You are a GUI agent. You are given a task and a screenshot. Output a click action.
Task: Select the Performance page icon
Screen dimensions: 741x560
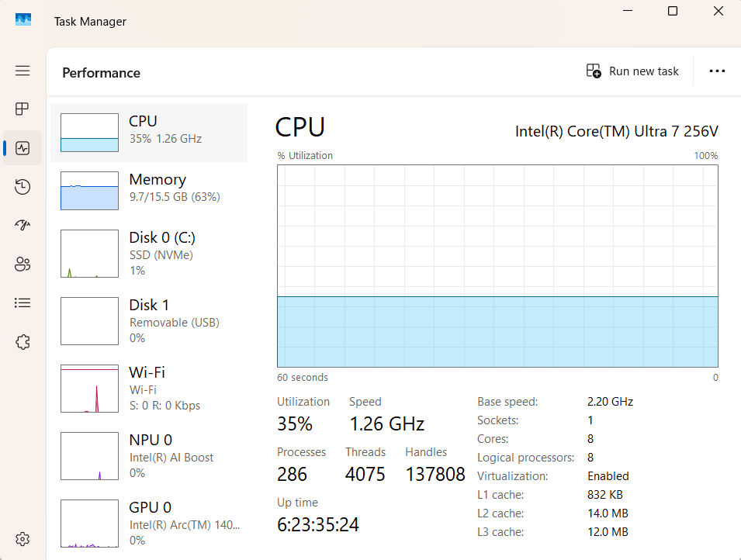pos(23,147)
